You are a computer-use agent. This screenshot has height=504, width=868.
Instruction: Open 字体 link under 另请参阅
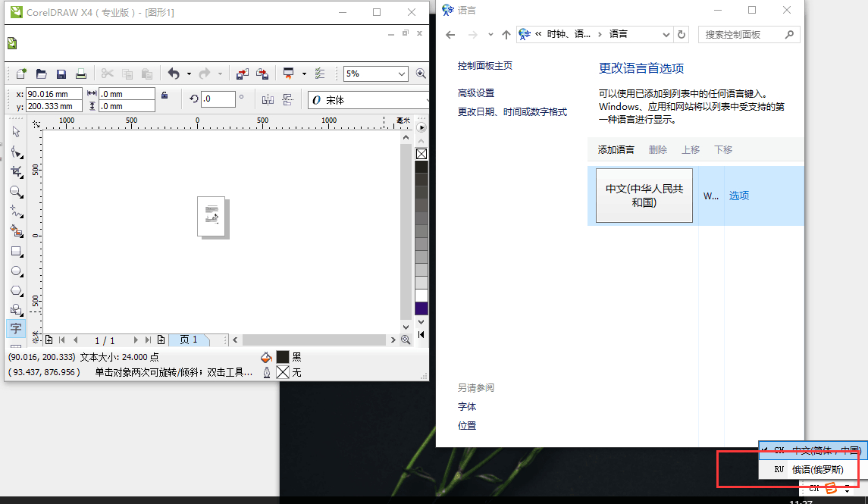click(x=467, y=407)
